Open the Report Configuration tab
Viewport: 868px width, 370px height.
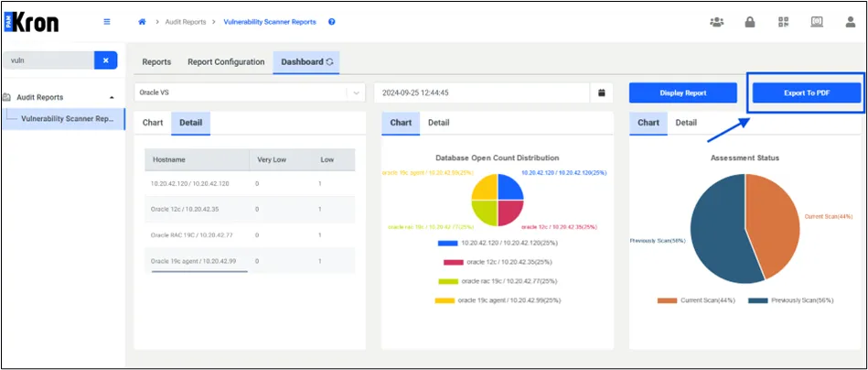pyautogui.click(x=226, y=62)
